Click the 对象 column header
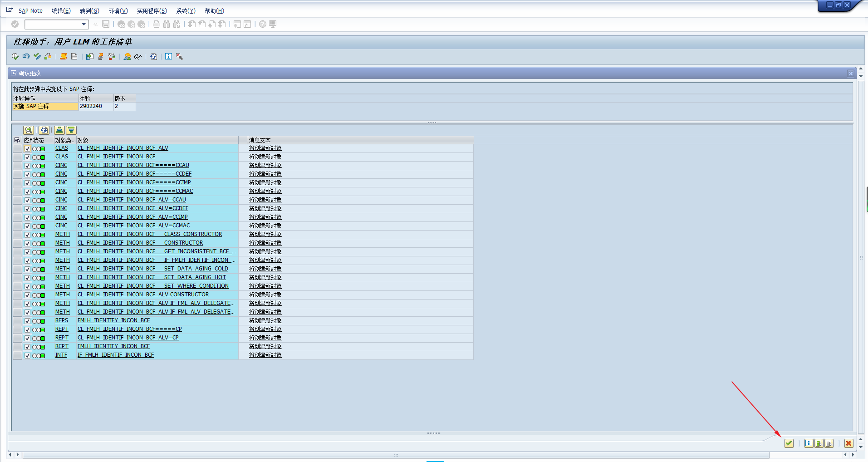 157,140
